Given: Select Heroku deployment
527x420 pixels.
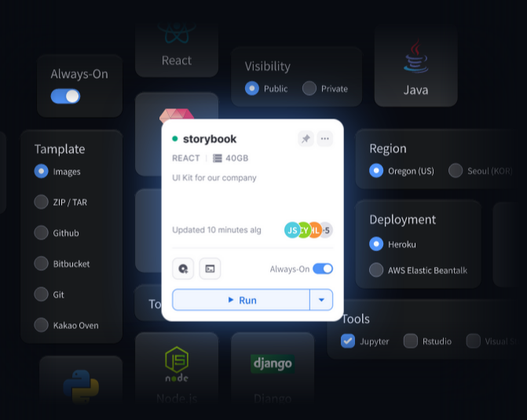Looking at the screenshot, I should tap(376, 244).
